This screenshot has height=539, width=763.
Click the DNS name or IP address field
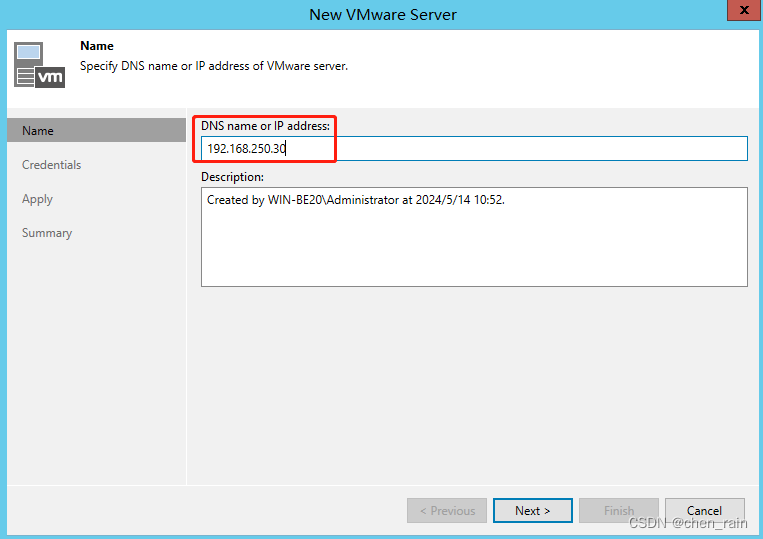[474, 148]
